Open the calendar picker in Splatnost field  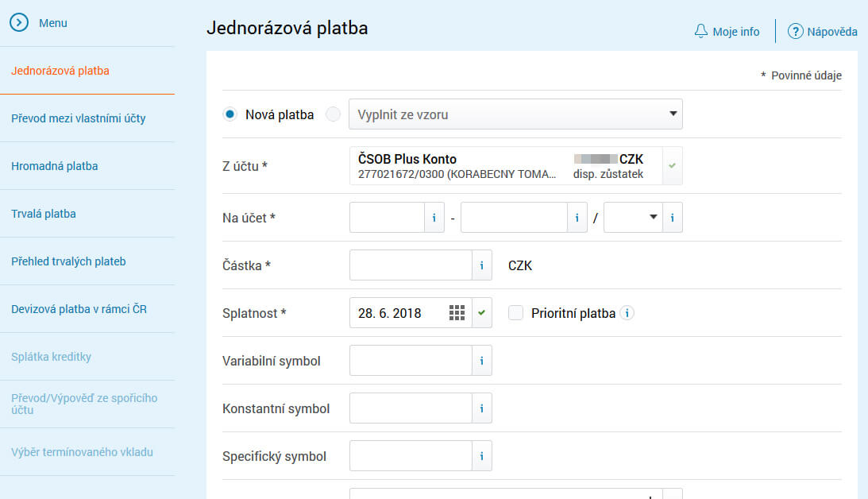(x=457, y=313)
